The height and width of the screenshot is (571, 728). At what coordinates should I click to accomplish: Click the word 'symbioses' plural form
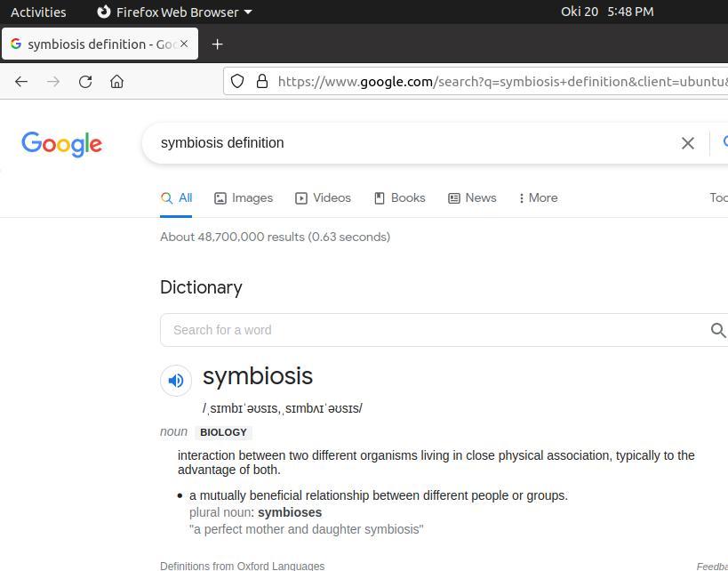(x=290, y=512)
